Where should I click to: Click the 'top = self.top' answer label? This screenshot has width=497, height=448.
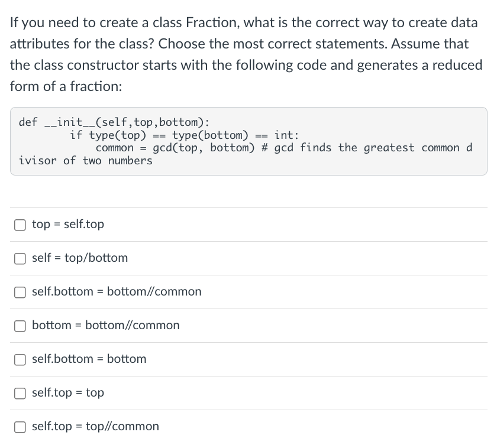click(x=67, y=225)
